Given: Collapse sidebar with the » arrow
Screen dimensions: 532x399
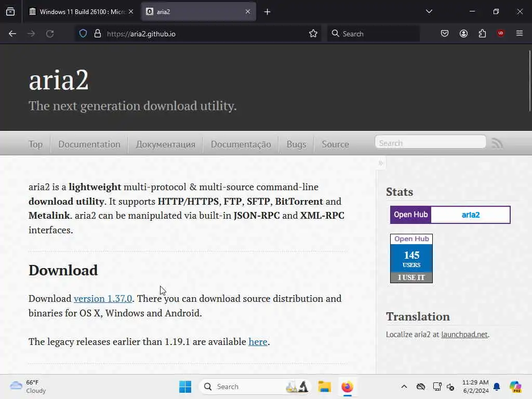Looking at the screenshot, I should (x=381, y=163).
